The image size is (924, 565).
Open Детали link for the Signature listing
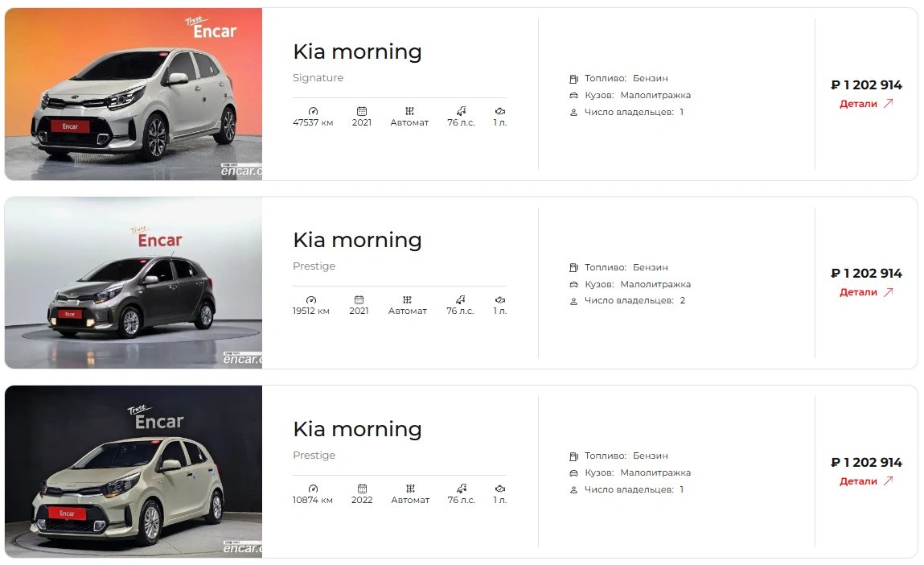(859, 104)
